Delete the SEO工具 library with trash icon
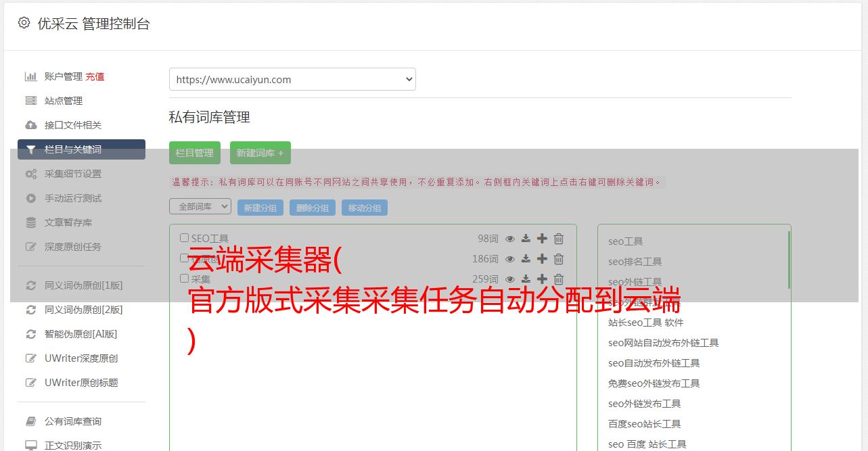This screenshot has height=451, width=868. (559, 239)
